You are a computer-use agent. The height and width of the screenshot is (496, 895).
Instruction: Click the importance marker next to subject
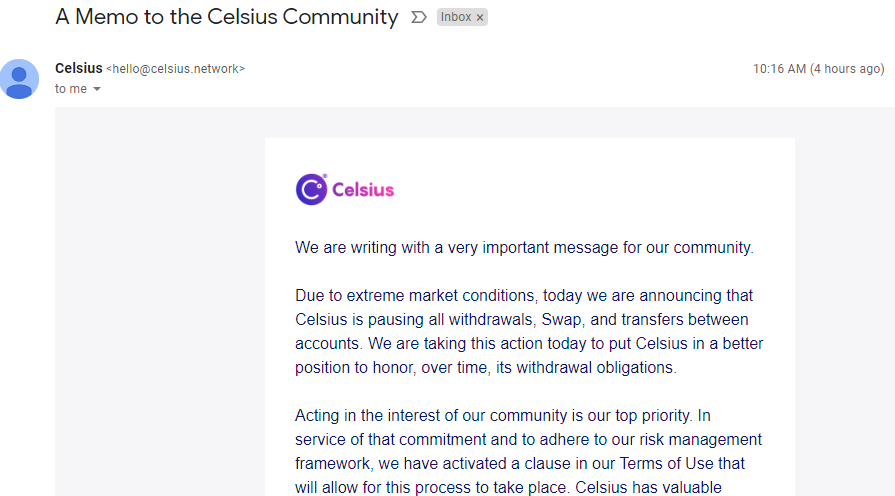pyautogui.click(x=419, y=18)
